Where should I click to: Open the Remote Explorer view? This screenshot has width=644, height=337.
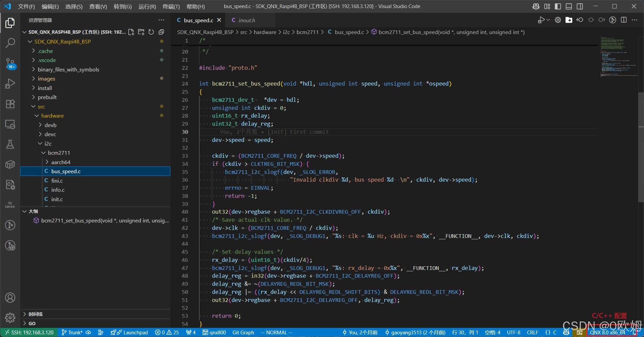[x=10, y=124]
